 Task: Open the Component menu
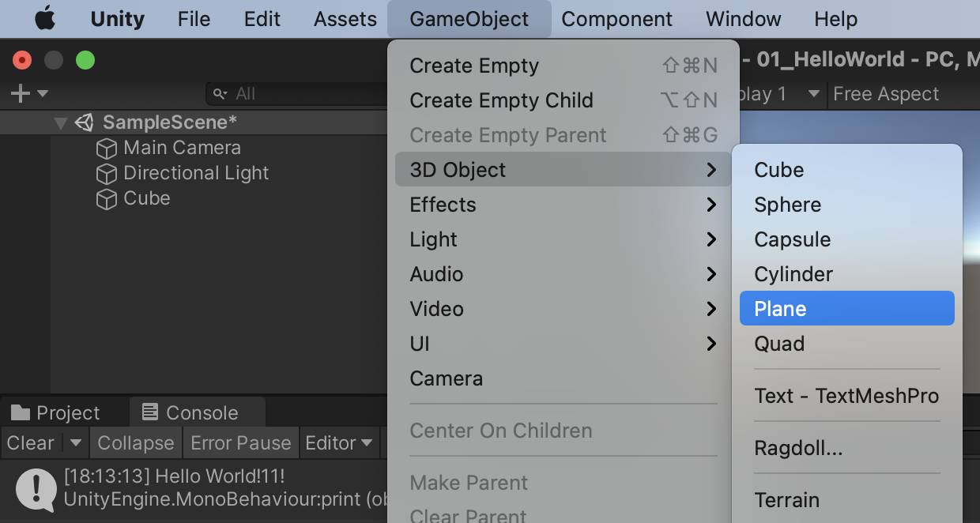[616, 19]
